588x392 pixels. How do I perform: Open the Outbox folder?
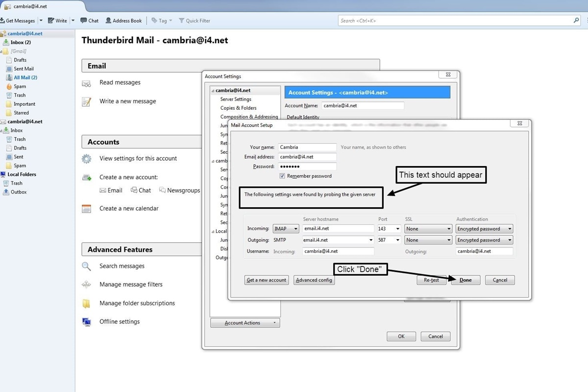(19, 192)
